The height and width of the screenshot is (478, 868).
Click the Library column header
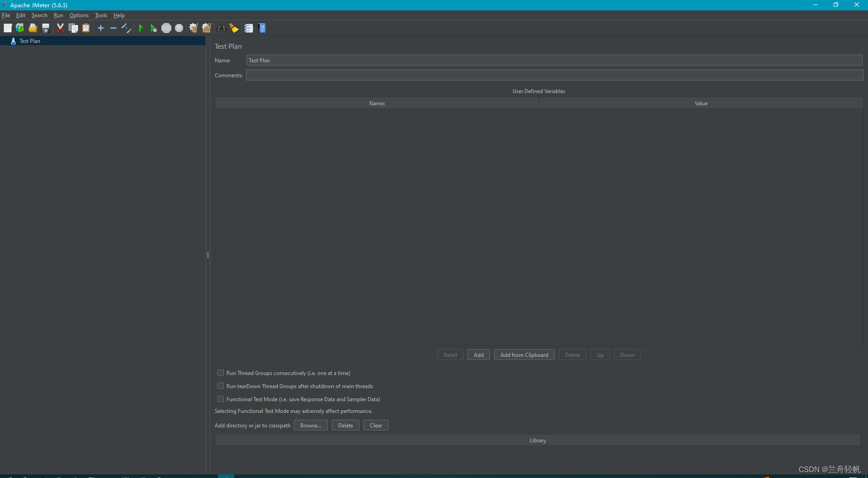pyautogui.click(x=538, y=440)
